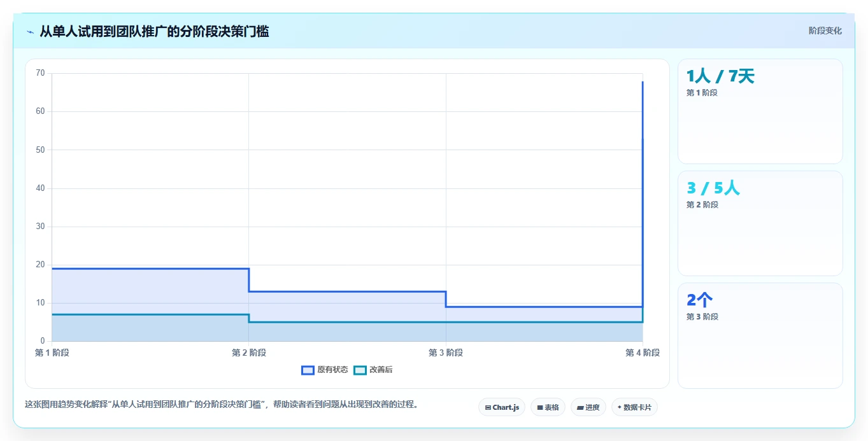Click the y-axis value 20
868x441 pixels.
[x=40, y=265]
